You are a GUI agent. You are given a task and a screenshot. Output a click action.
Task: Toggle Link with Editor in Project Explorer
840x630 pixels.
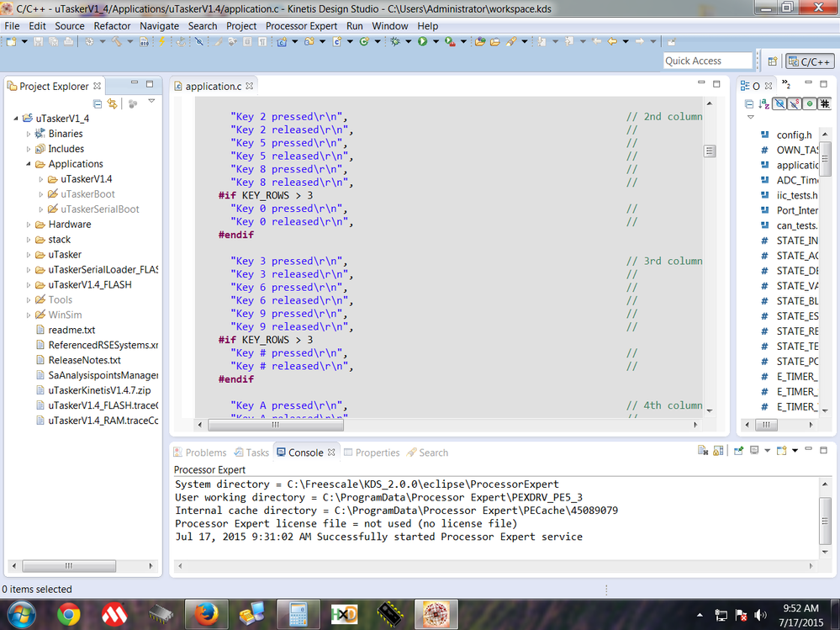pos(112,104)
